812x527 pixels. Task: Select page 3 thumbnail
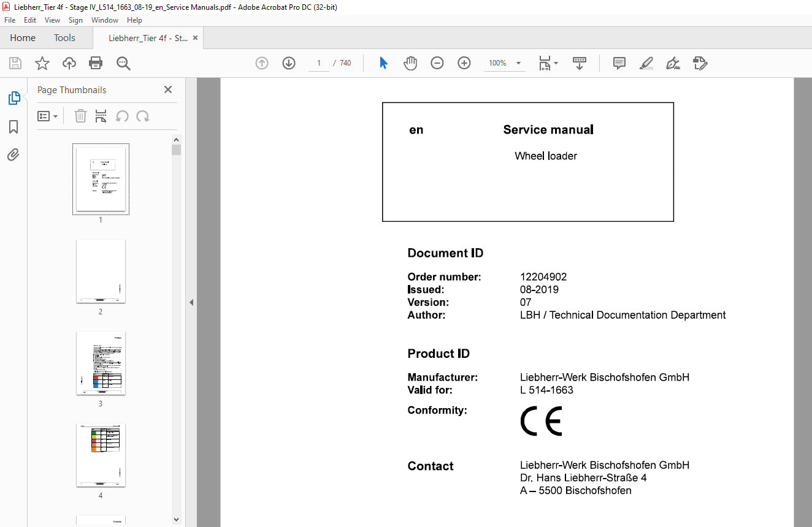(x=101, y=363)
